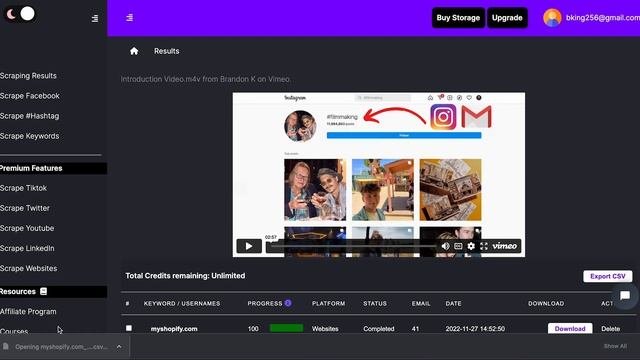Image resolution: width=640 pixels, height=360 pixels.
Task: Open Scrape Tiktok in sidebar
Action: tap(23, 188)
